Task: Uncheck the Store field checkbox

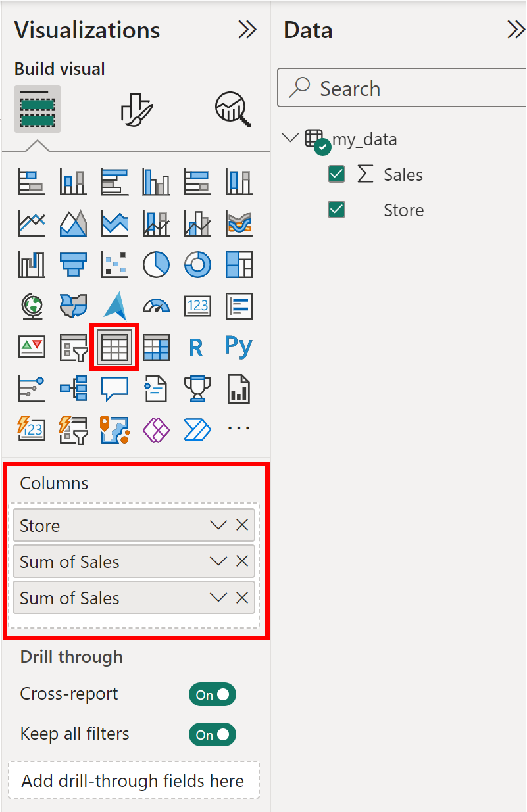Action: click(x=336, y=210)
